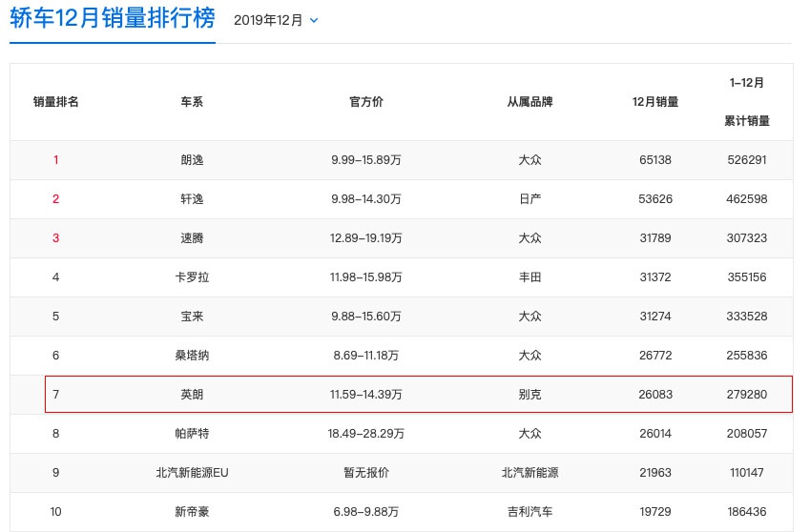Screen dimensions: 810x532
Task: Click brand 北汽新能源 in row 9
Action: (530, 473)
